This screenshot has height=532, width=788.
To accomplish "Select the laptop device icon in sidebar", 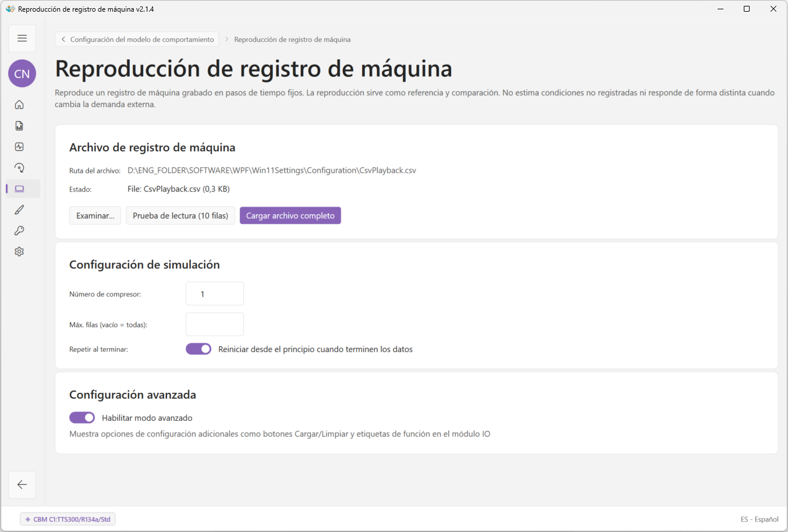I will click(19, 189).
